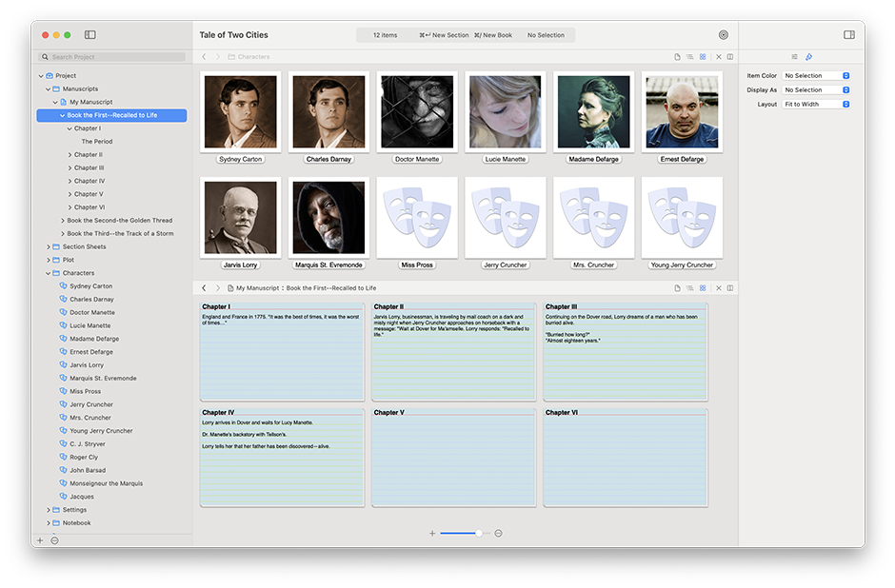This screenshot has height=588, width=895.
Task: Click the Search Project field
Action: click(112, 57)
